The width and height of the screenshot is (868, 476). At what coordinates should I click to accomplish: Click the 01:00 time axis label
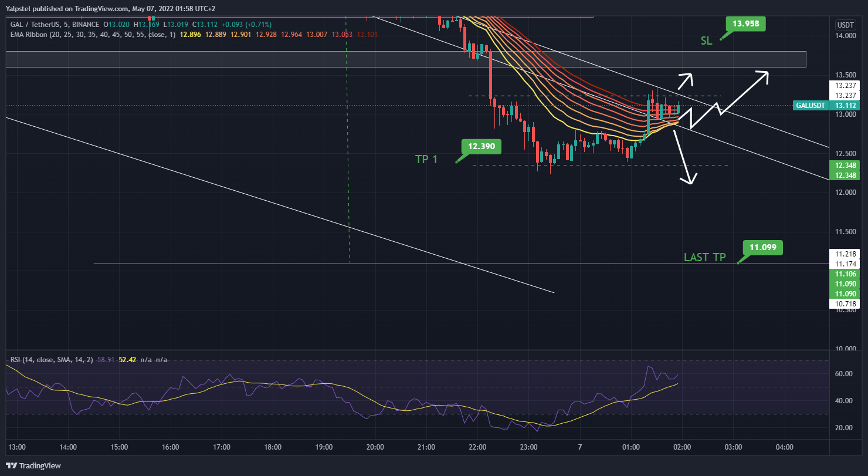tap(631, 447)
